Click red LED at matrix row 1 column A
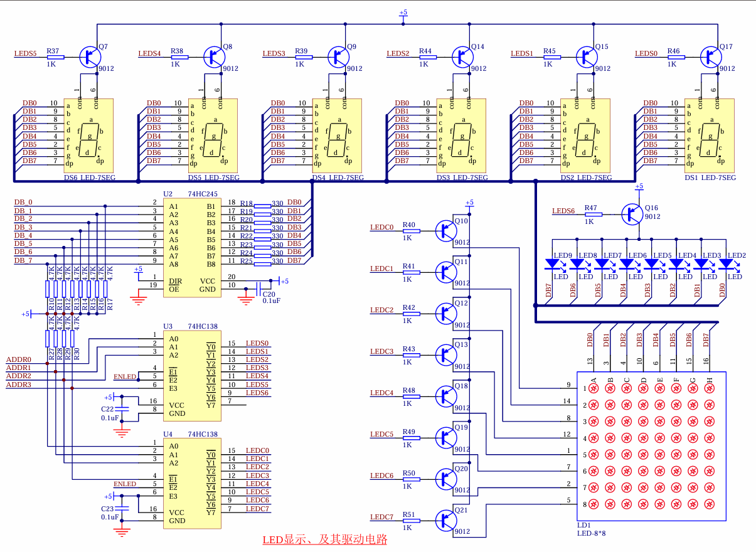The width and height of the screenshot is (756, 552). tap(594, 388)
